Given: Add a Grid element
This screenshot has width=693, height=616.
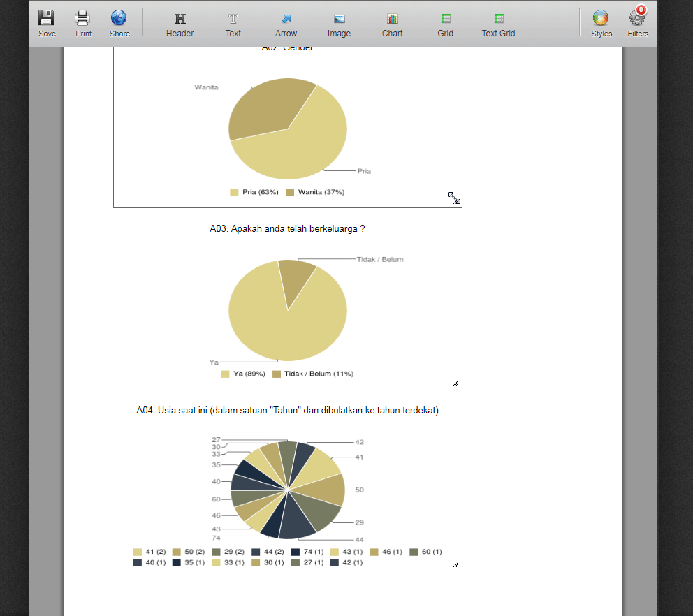Looking at the screenshot, I should coord(445,21).
